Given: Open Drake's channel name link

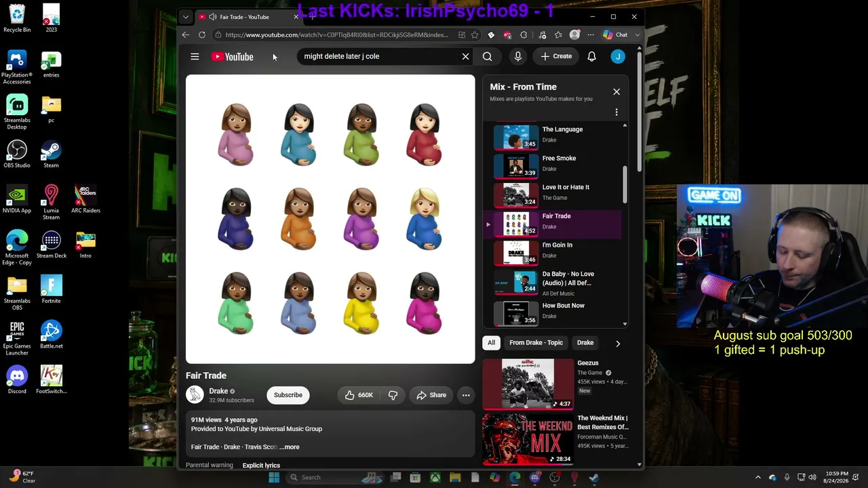Looking at the screenshot, I should [218, 391].
